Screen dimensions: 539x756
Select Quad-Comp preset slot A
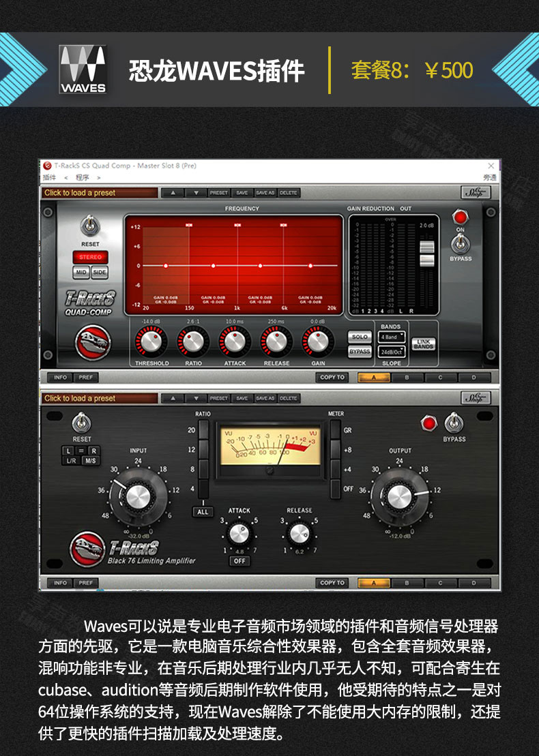coord(373,378)
